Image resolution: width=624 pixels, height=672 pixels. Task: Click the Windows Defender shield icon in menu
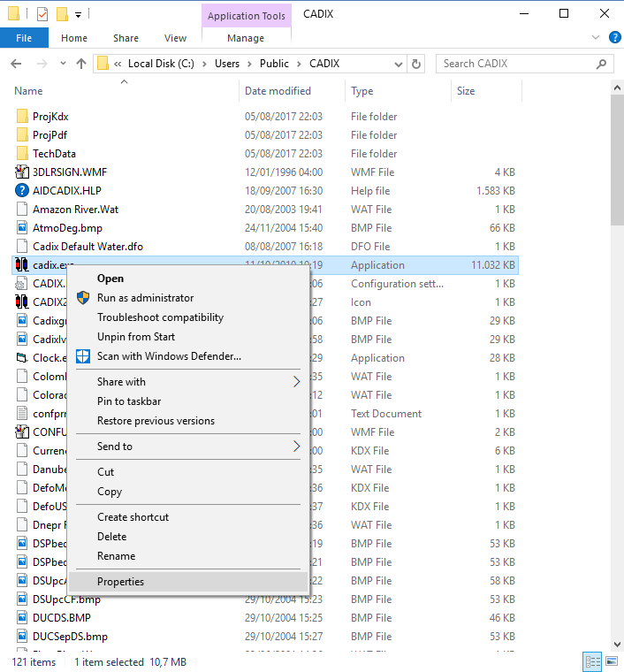pos(83,356)
